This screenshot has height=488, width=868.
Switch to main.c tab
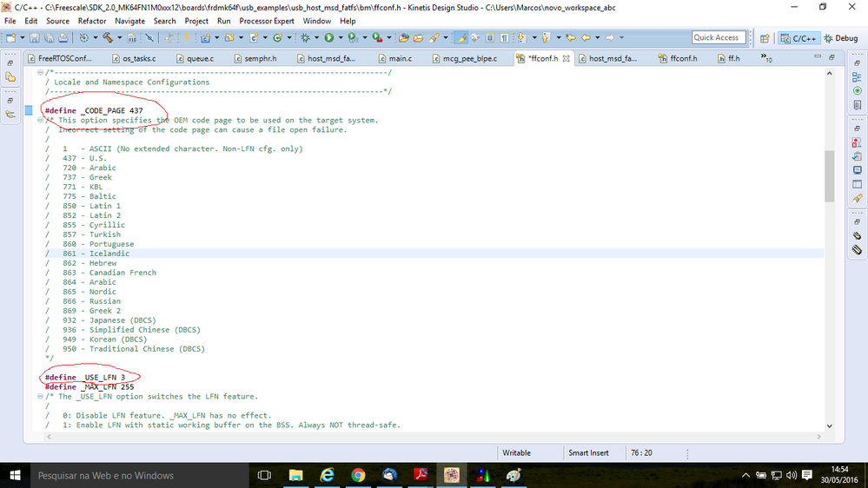[x=395, y=58]
